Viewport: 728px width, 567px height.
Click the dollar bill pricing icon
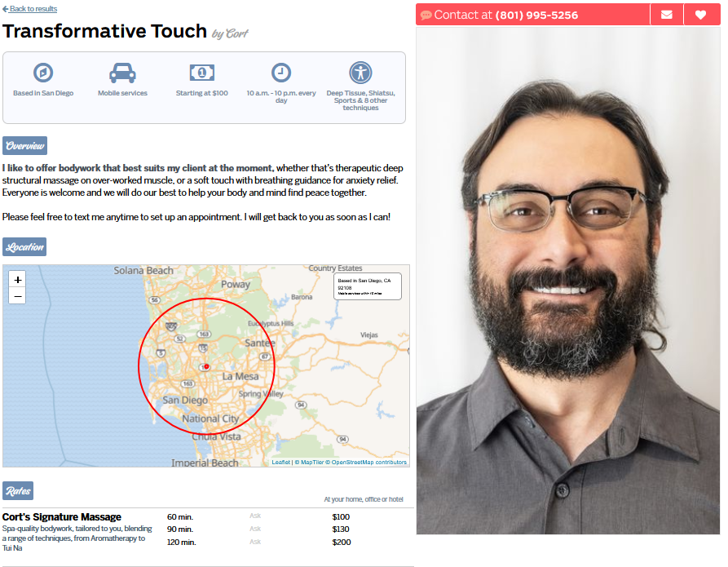click(202, 73)
